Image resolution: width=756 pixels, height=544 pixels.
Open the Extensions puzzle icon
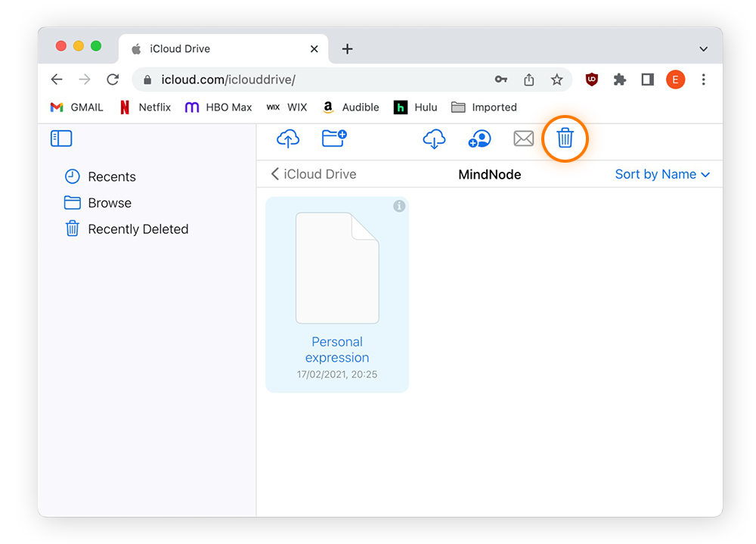620,79
